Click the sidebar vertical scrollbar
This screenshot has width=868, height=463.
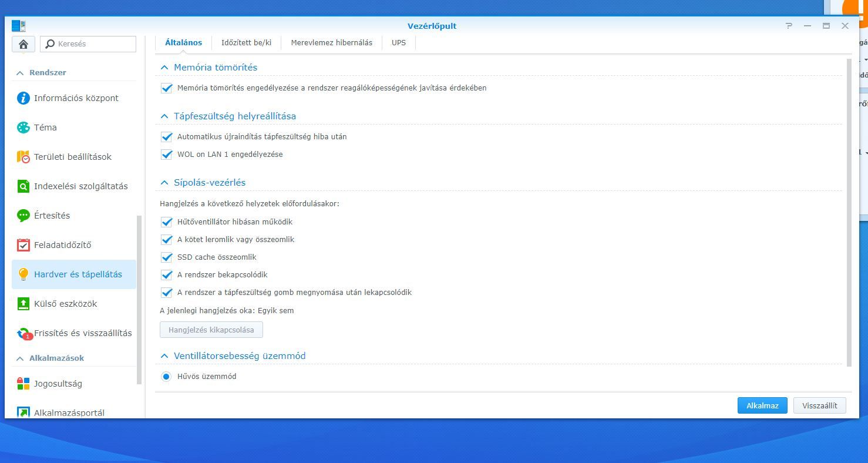139,300
